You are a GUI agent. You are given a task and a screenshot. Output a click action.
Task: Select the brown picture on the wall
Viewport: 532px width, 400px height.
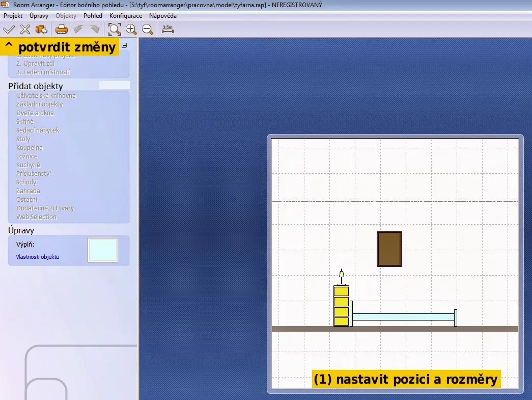pyautogui.click(x=389, y=249)
